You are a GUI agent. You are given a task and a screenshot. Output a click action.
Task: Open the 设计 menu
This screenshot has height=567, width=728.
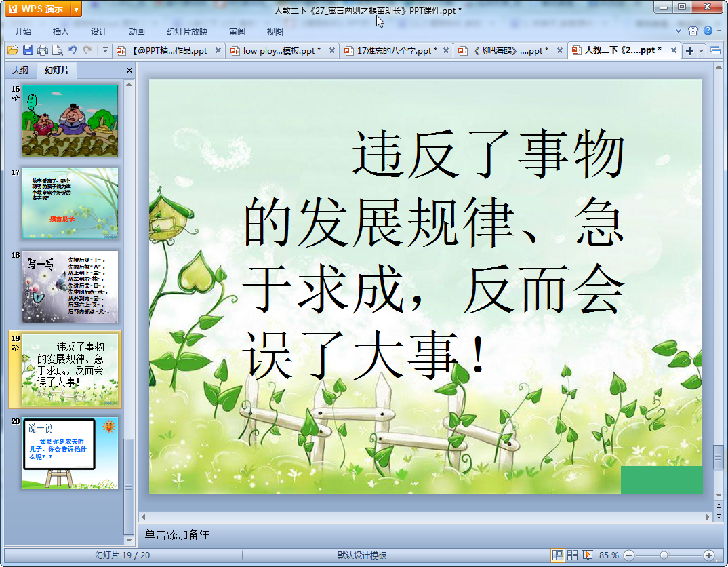point(99,32)
